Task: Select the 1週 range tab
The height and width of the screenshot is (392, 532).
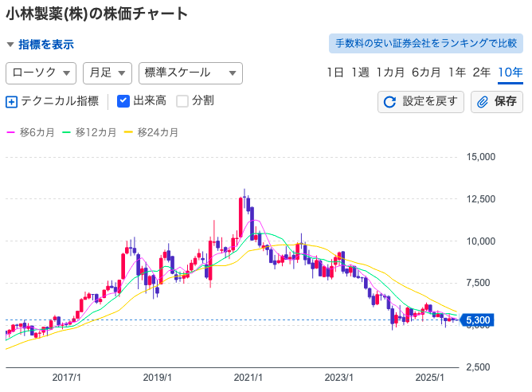Action: (x=360, y=73)
